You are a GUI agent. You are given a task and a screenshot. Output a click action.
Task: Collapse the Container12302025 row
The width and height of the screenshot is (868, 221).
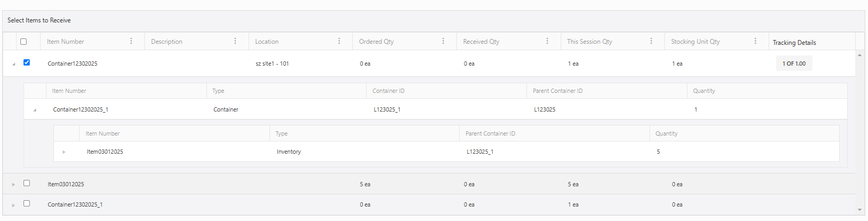(x=13, y=64)
